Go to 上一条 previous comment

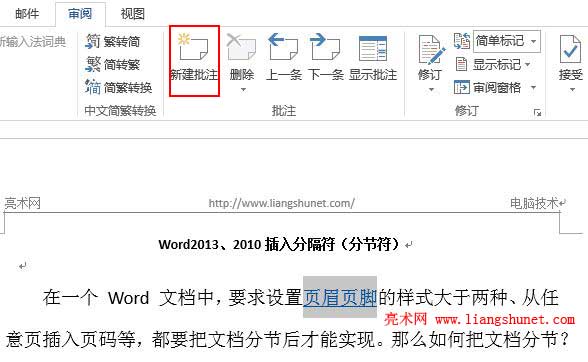point(284,56)
